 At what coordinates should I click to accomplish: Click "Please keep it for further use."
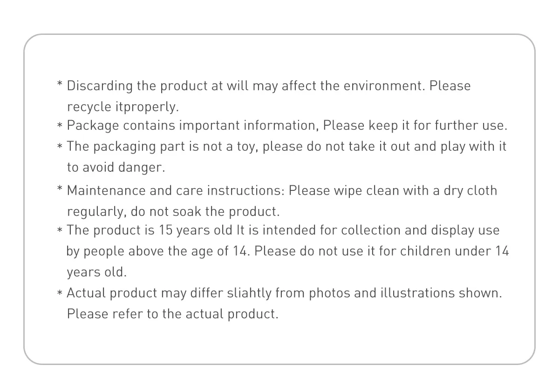(416, 126)
